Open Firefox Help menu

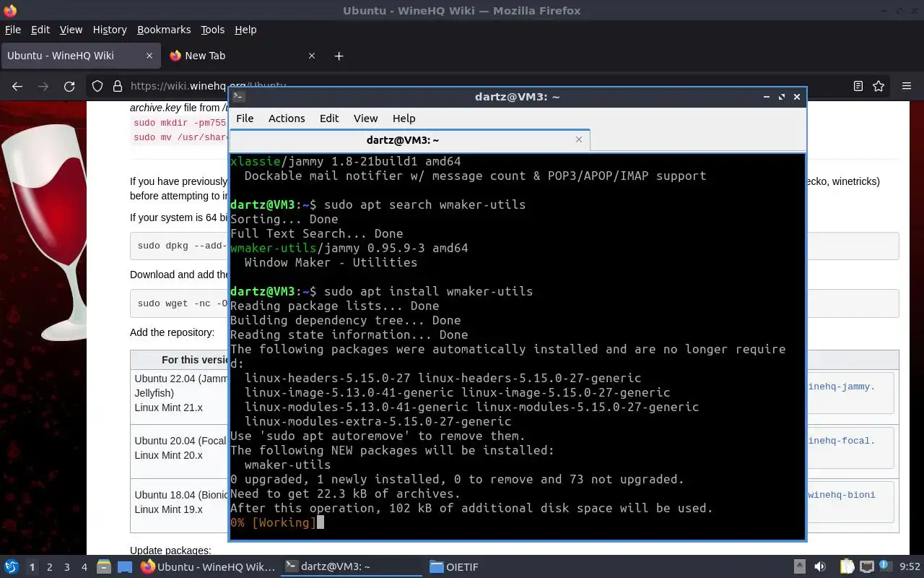pos(245,30)
